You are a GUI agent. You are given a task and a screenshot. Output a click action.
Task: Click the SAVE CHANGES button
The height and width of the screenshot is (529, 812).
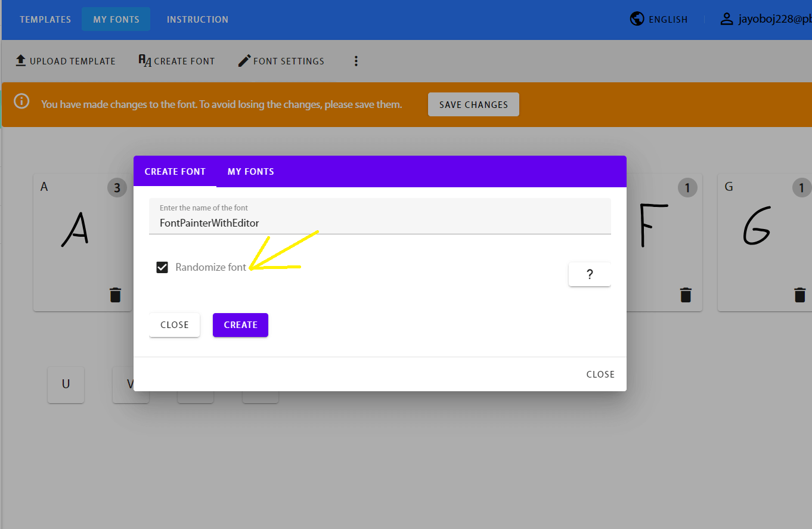(473, 104)
